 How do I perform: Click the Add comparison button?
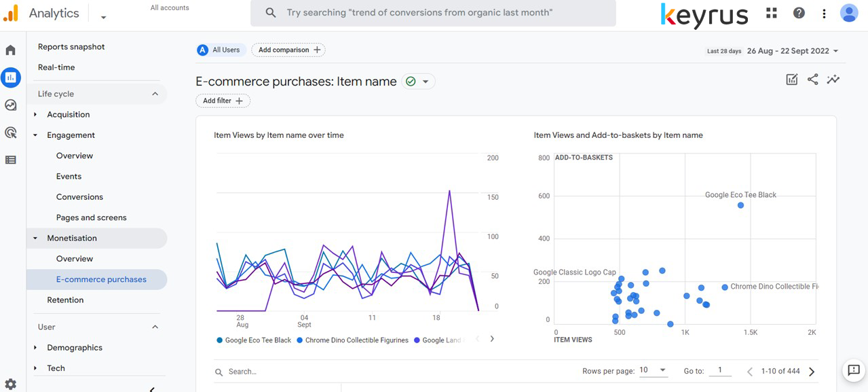[288, 50]
